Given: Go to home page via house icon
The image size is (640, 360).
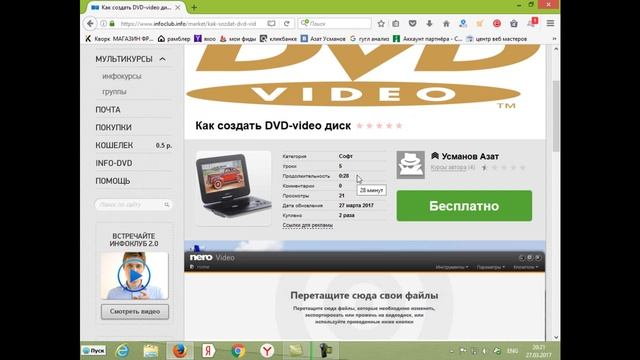Looking at the screenshot, I should tap(446, 24).
